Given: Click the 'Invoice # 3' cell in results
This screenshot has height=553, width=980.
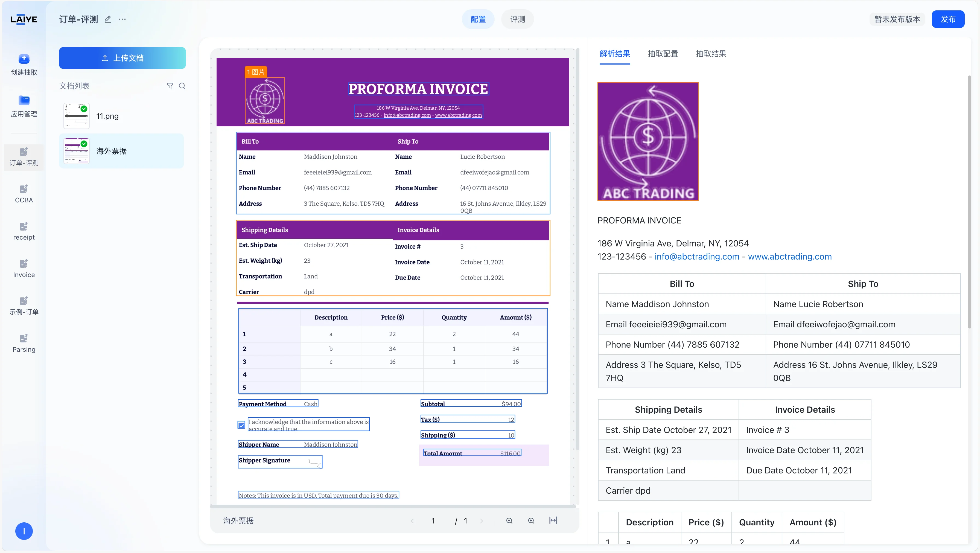Looking at the screenshot, I should [805, 430].
